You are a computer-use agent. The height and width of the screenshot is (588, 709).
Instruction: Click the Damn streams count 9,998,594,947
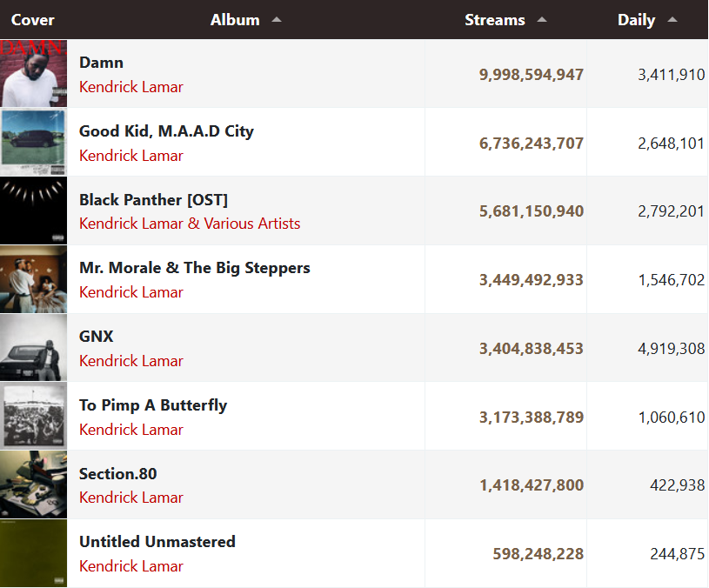click(x=532, y=75)
